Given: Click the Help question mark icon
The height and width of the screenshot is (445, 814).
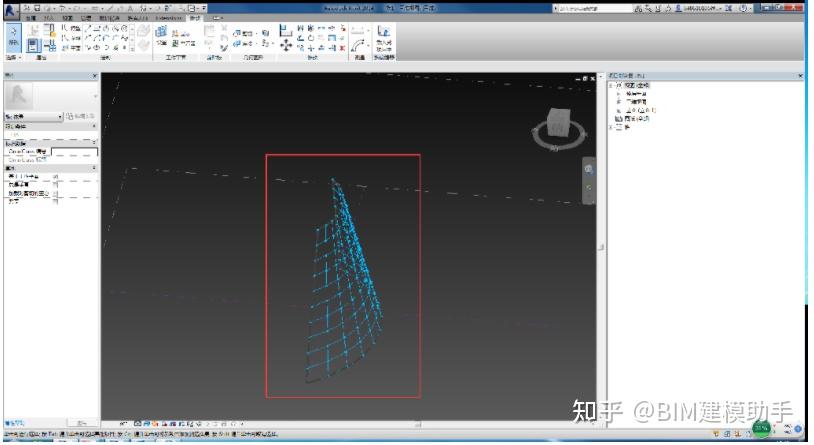Looking at the screenshot, I should tap(743, 8).
